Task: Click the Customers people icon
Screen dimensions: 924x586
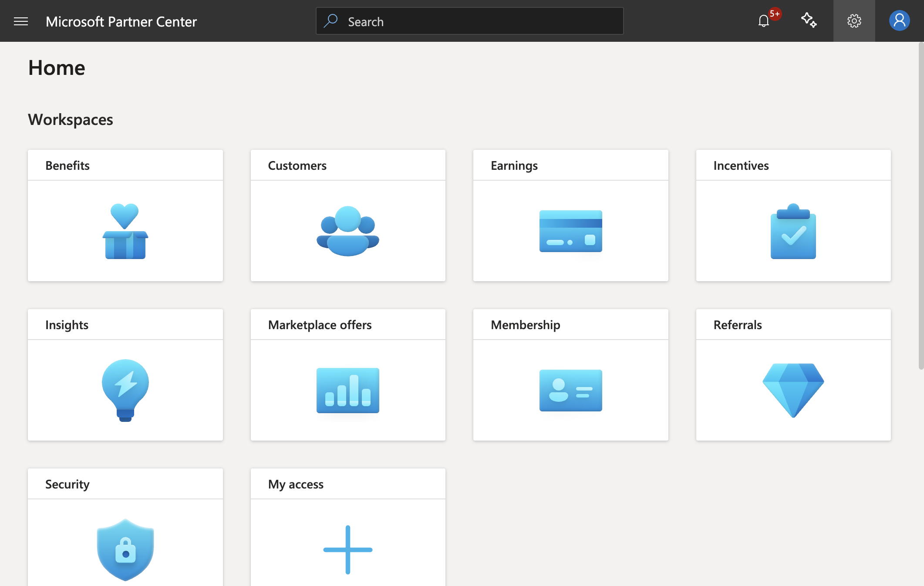Action: (348, 231)
